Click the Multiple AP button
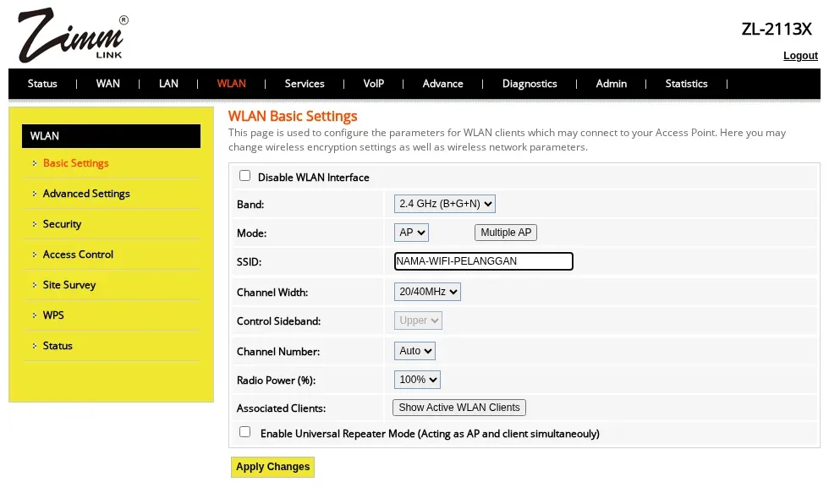Image resolution: width=829 pixels, height=504 pixels. 506,233
